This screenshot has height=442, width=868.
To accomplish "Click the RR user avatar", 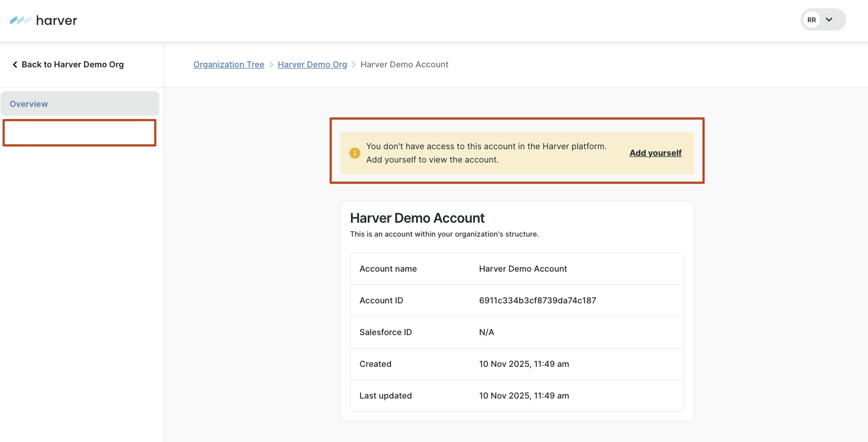I will tap(812, 20).
